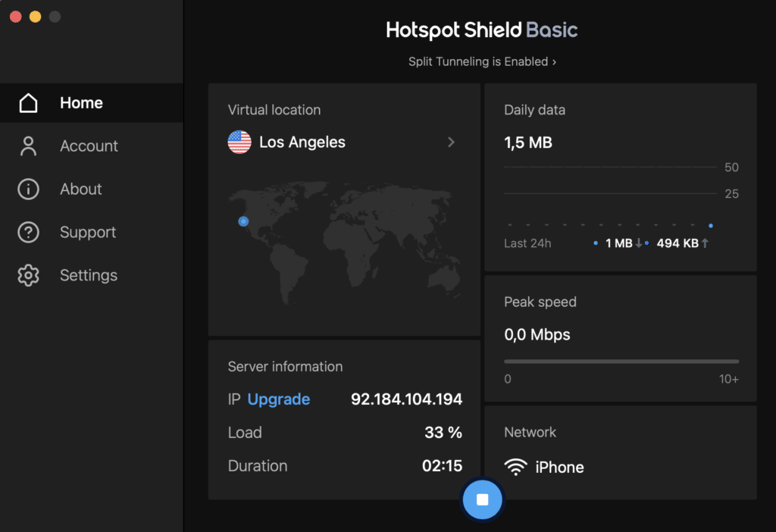Click the Virtual location heading
This screenshot has height=532, width=776.
tap(274, 110)
